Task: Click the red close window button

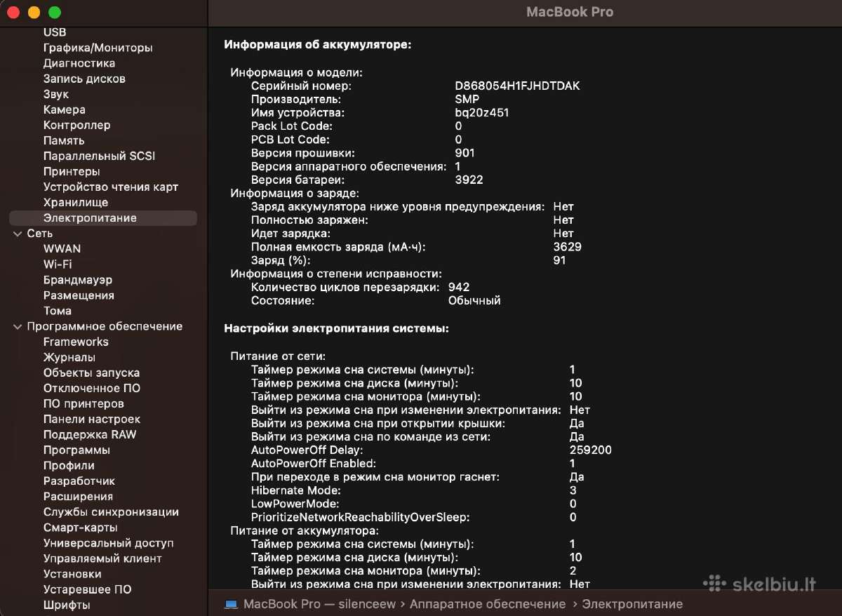Action: point(12,13)
